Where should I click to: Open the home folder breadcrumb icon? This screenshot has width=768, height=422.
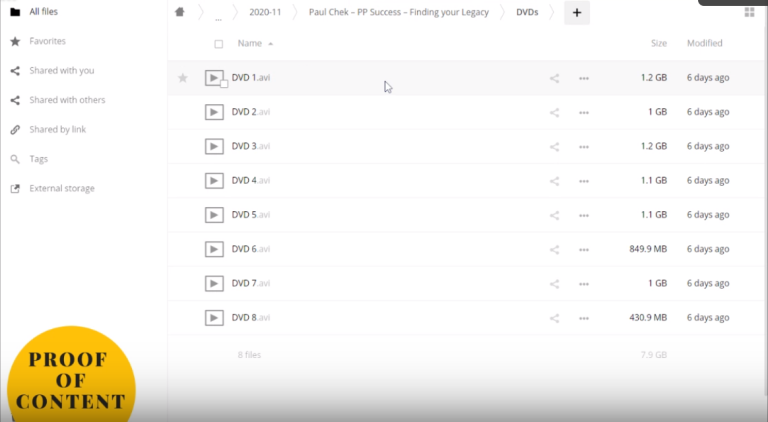coord(180,12)
